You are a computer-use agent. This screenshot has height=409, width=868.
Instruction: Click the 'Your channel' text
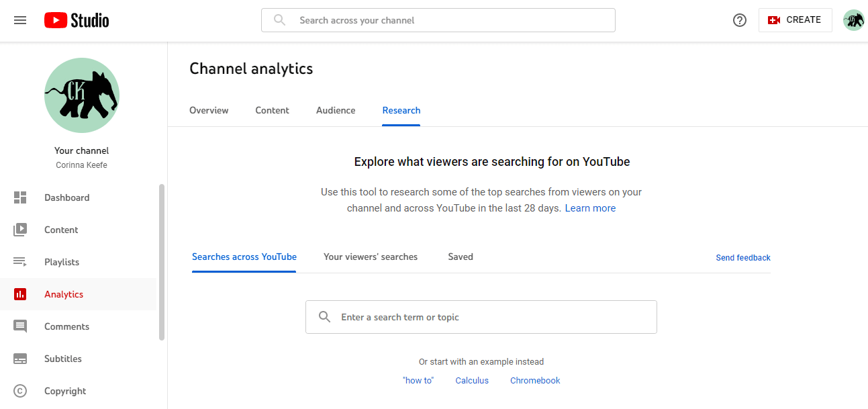[82, 150]
